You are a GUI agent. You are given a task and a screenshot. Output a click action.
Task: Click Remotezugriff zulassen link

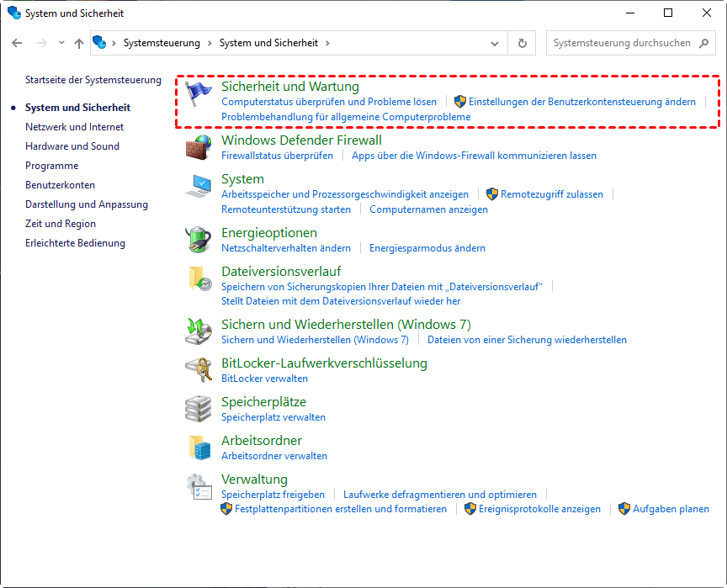(552, 194)
